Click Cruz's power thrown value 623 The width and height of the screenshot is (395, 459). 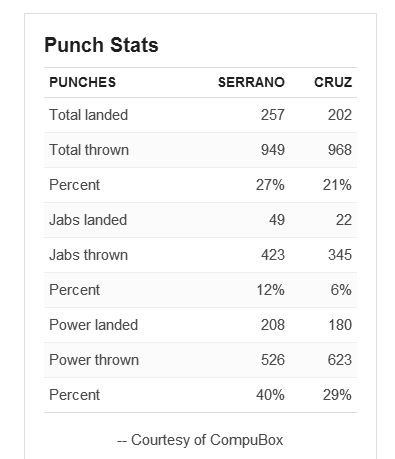pos(340,360)
